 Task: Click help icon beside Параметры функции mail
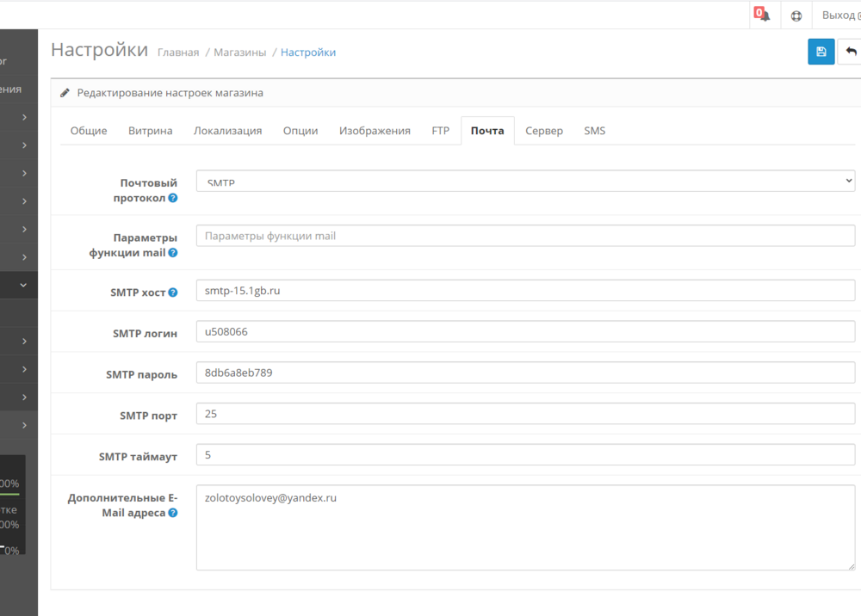pyautogui.click(x=173, y=253)
